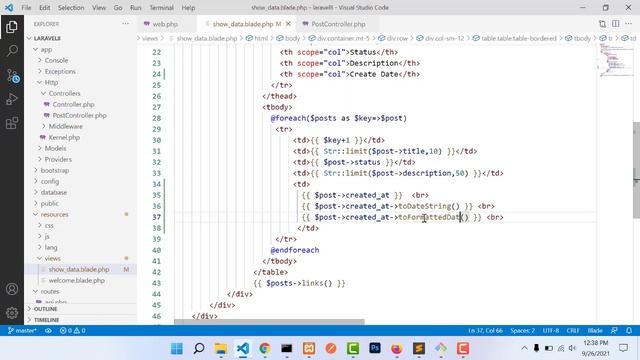Screen dimensions: 640x360
Task: Open the Edit menu
Action: click(44, 8)
